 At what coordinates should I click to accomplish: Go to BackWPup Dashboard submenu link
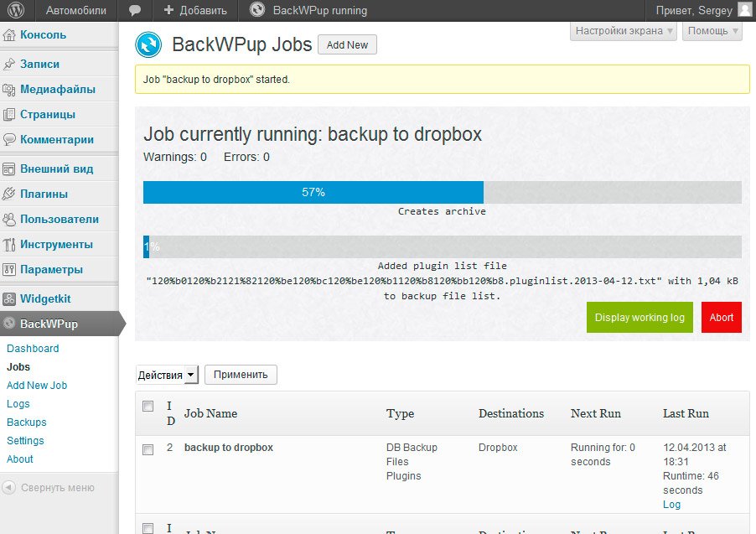tap(33, 348)
